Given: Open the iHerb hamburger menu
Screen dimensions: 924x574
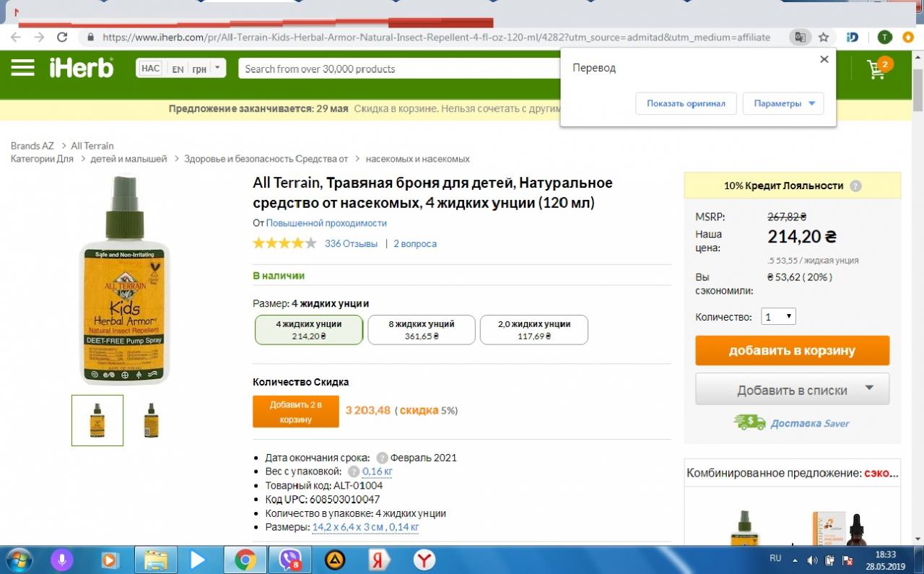Looking at the screenshot, I should point(22,68).
